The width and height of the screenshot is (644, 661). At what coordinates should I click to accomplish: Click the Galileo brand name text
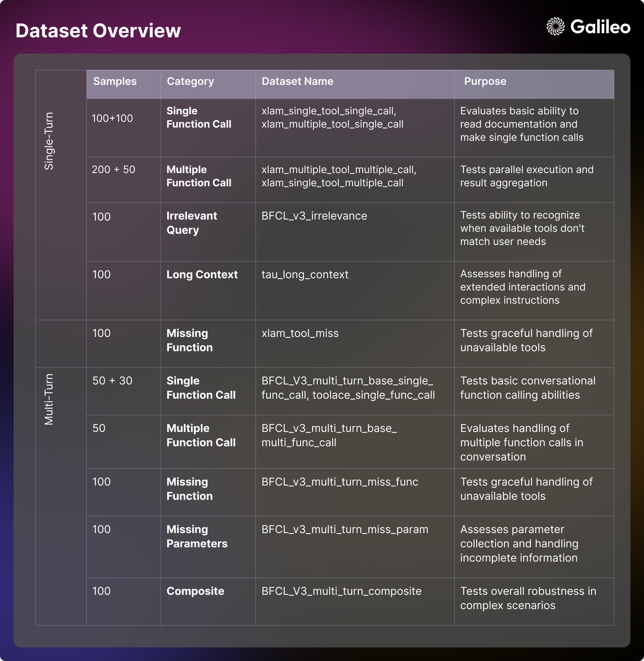600,27
